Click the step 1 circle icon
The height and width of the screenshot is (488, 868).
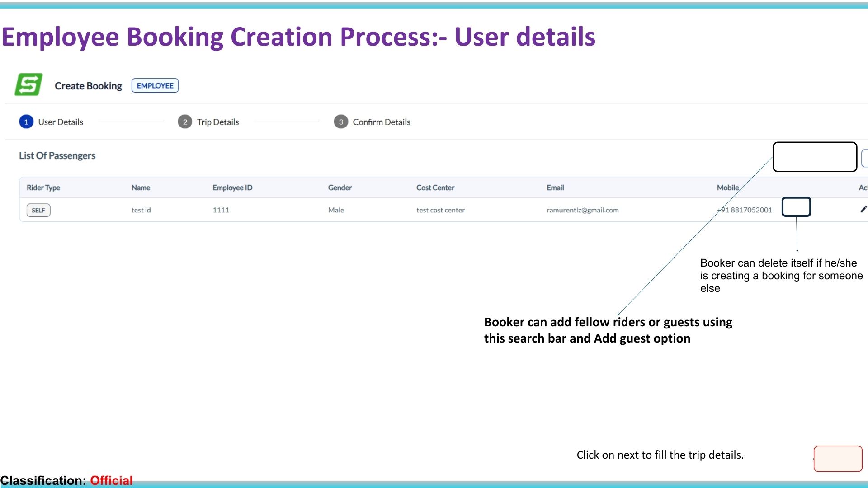(x=26, y=122)
